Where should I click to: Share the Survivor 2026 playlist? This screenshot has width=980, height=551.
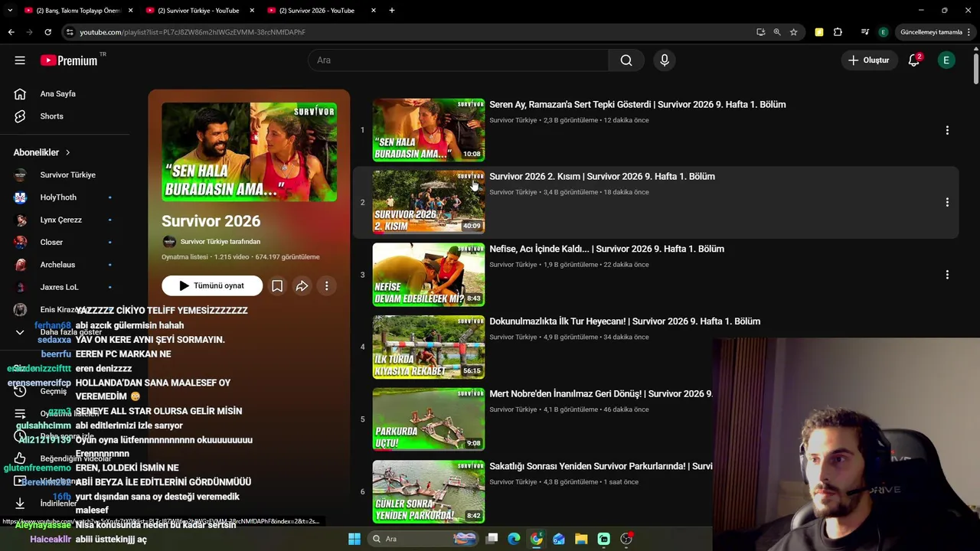(302, 285)
